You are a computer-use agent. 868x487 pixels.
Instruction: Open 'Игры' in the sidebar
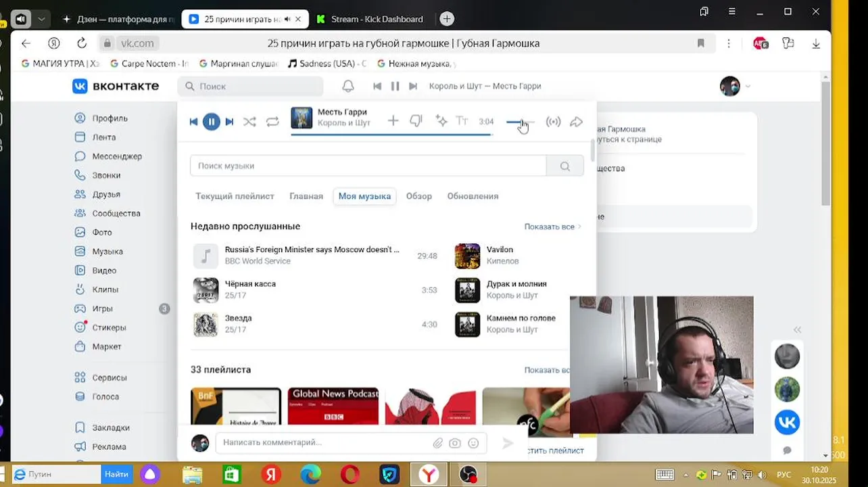102,308
